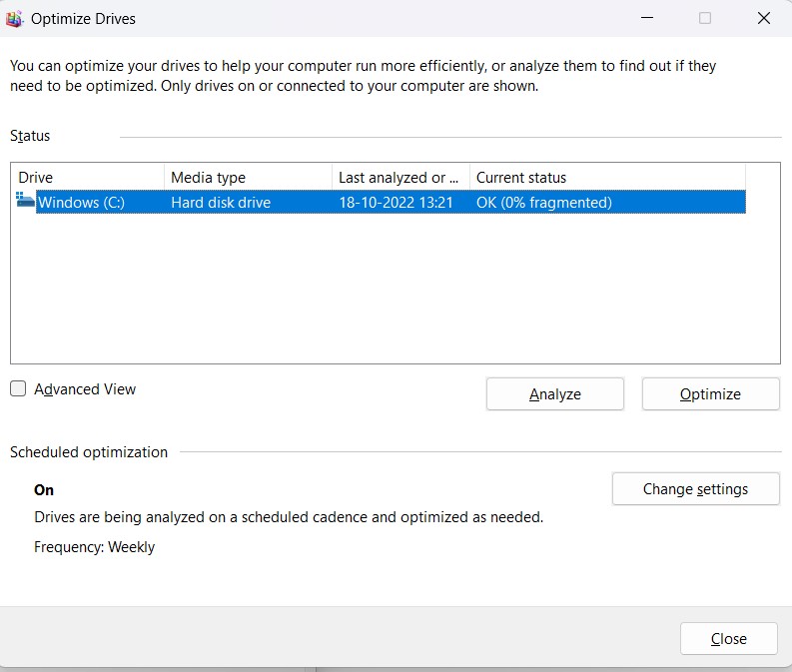Click the Scheduled optimization section label

pyautogui.click(x=89, y=452)
